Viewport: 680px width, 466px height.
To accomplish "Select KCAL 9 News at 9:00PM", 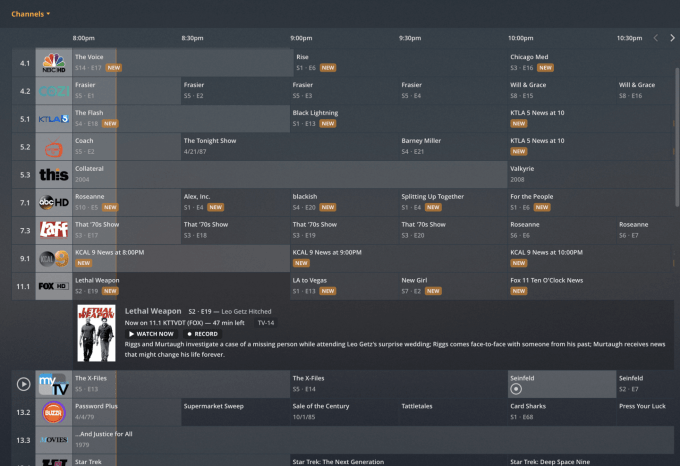I will [x=399, y=258].
